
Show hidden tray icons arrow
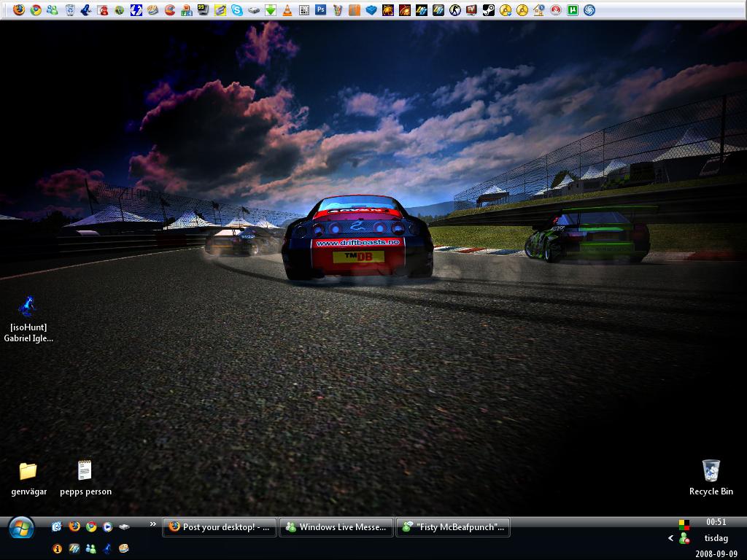coord(671,538)
